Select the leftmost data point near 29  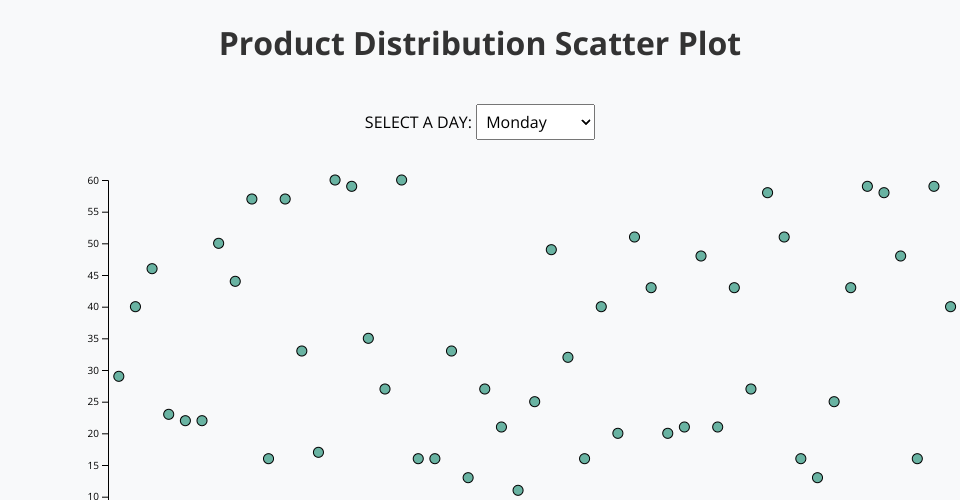119,376
